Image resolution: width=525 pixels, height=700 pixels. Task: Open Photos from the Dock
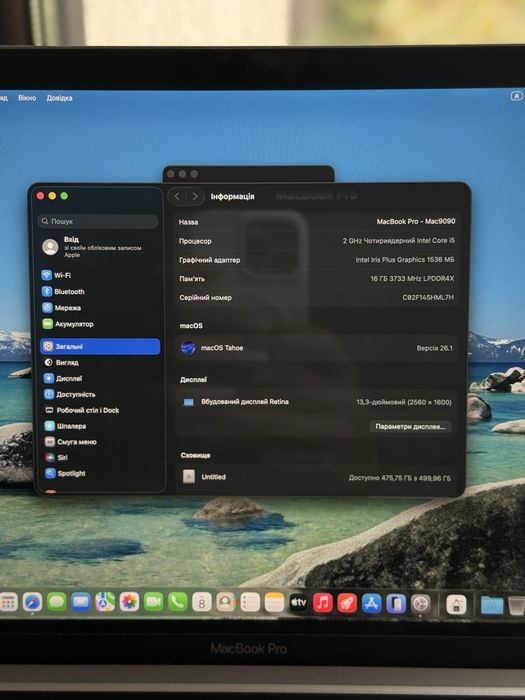coord(129,603)
